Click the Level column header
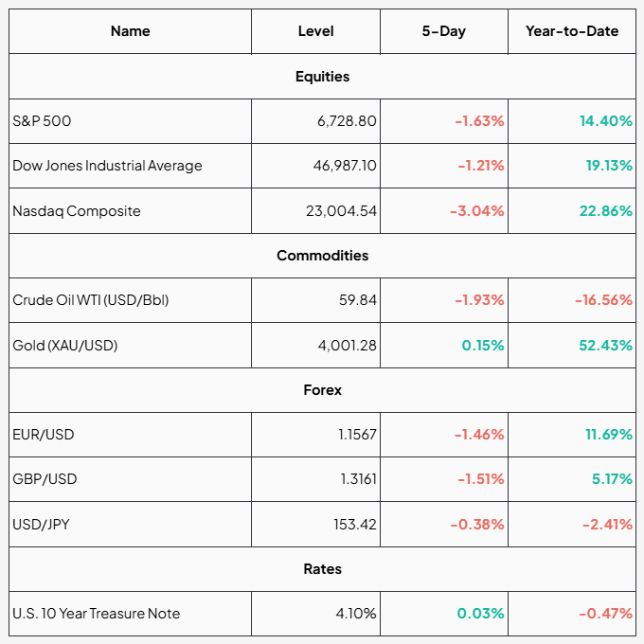 (315, 31)
